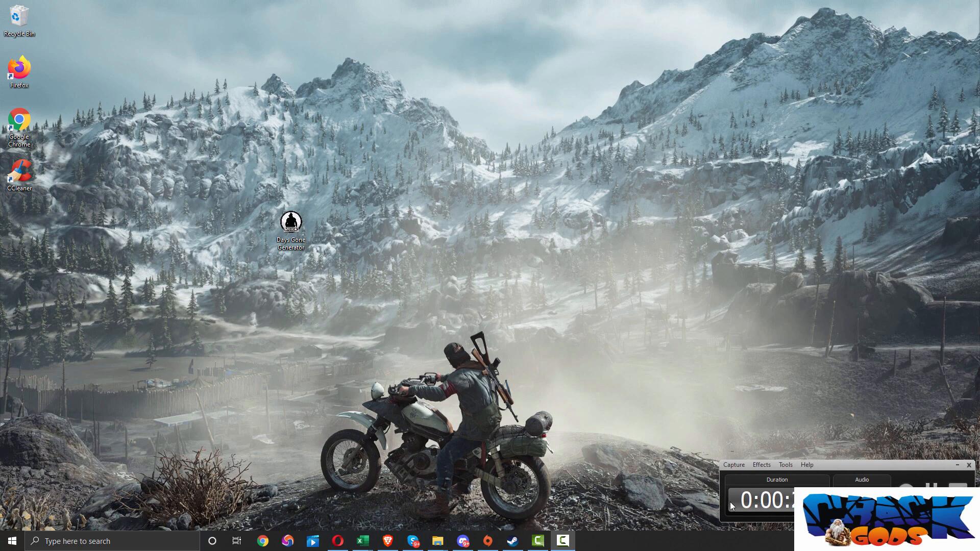Open Skype from the taskbar

click(x=413, y=541)
